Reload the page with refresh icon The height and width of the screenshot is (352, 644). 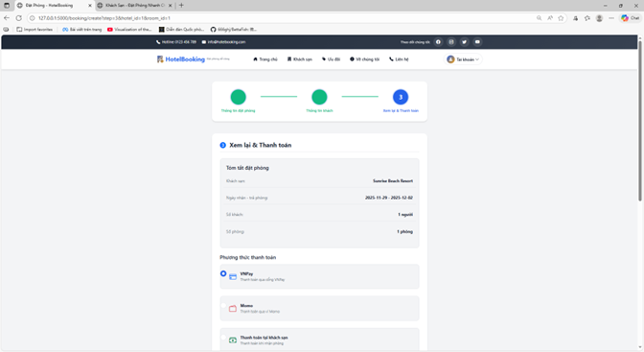pyautogui.click(x=19, y=18)
